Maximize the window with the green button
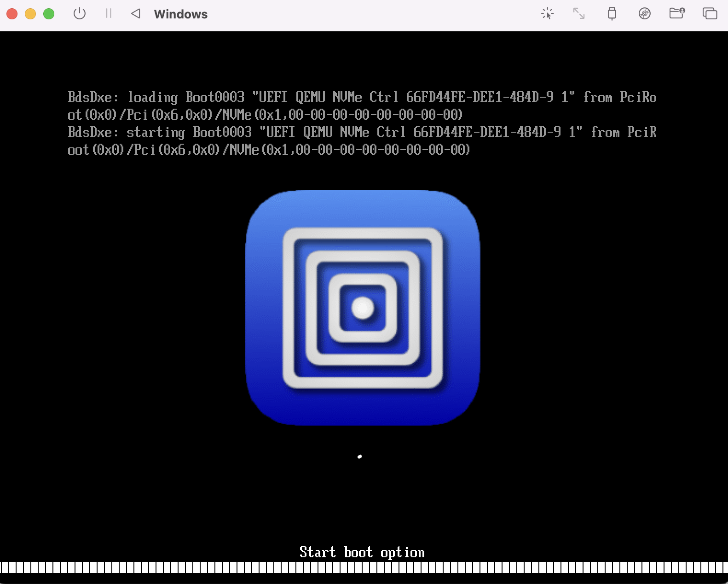The image size is (728, 584). tap(49, 14)
